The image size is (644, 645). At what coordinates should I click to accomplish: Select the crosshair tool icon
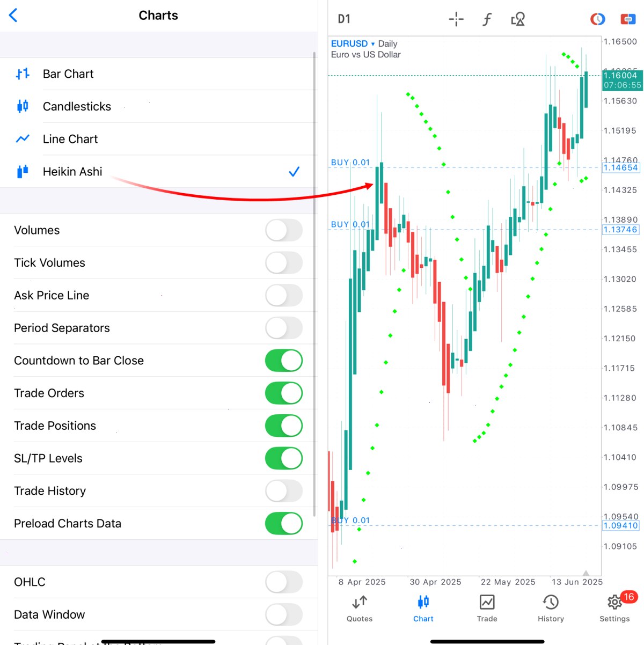[x=456, y=19]
